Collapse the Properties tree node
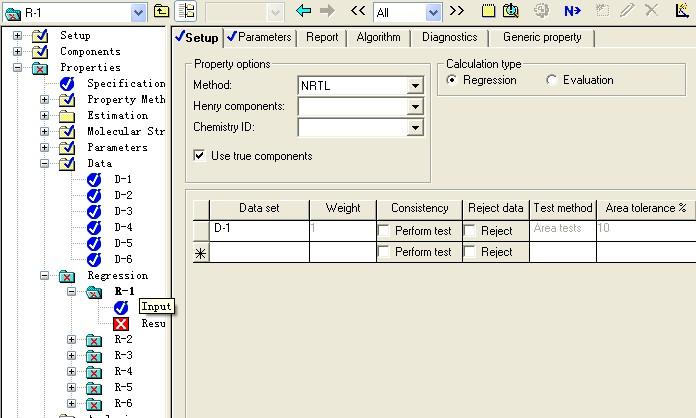The width and height of the screenshot is (696, 418). (17, 67)
